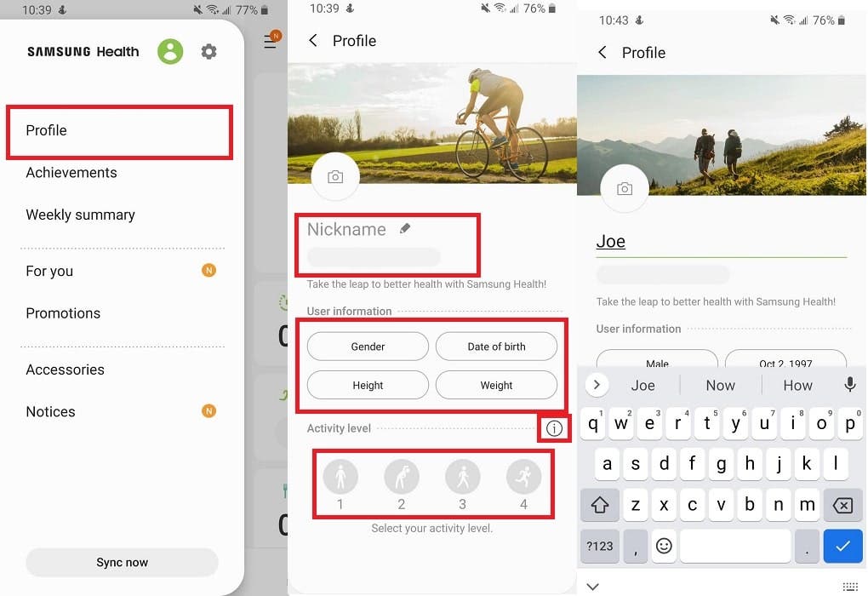Tap the microphone icon on the keyboard

click(850, 384)
